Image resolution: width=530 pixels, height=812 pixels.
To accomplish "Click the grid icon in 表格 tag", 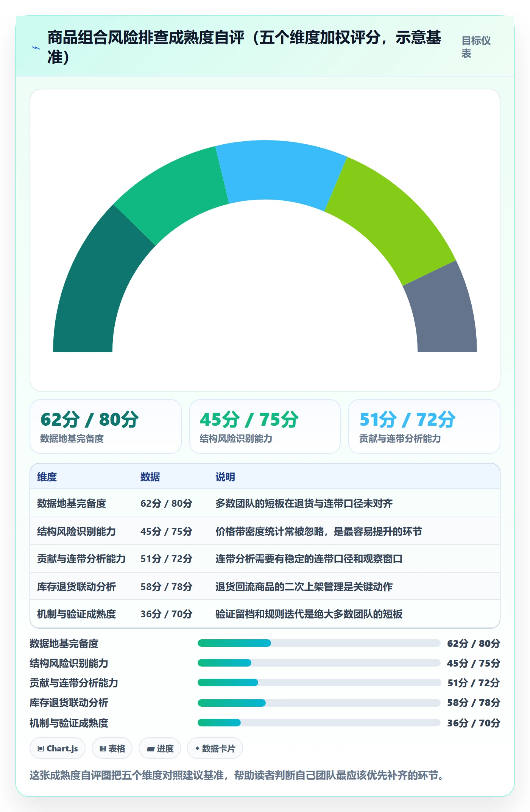I will coord(103,749).
